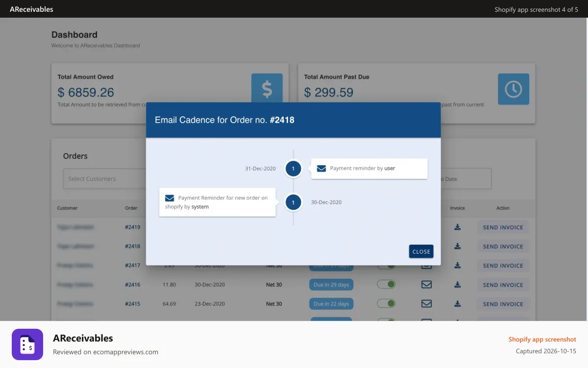Open order #2417 link
This screenshot has width=588, height=368.
[x=132, y=265]
